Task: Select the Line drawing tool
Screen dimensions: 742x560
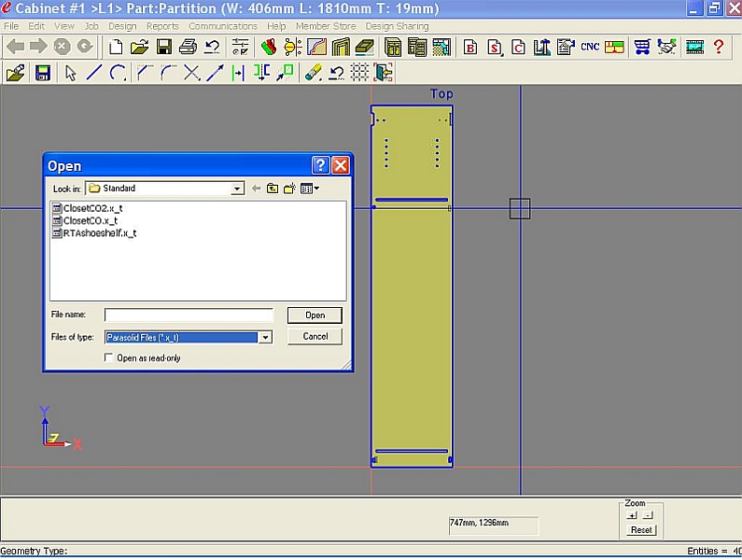Action: coord(94,73)
